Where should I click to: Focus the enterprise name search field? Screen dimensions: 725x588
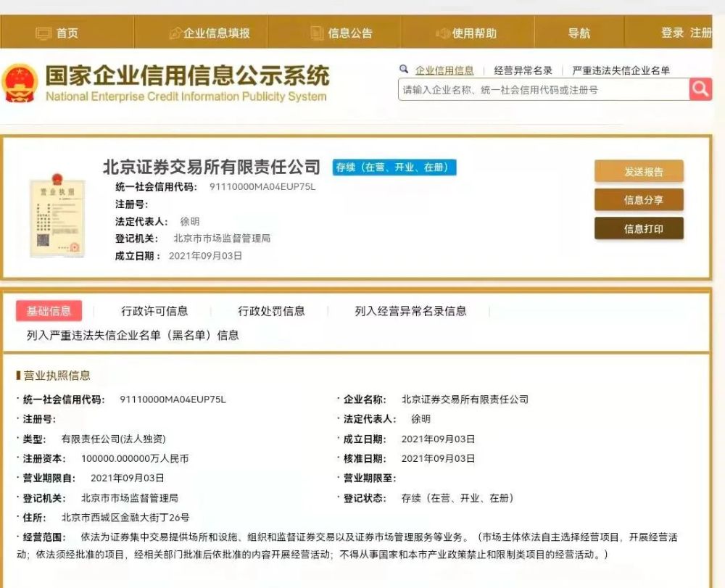pos(544,89)
